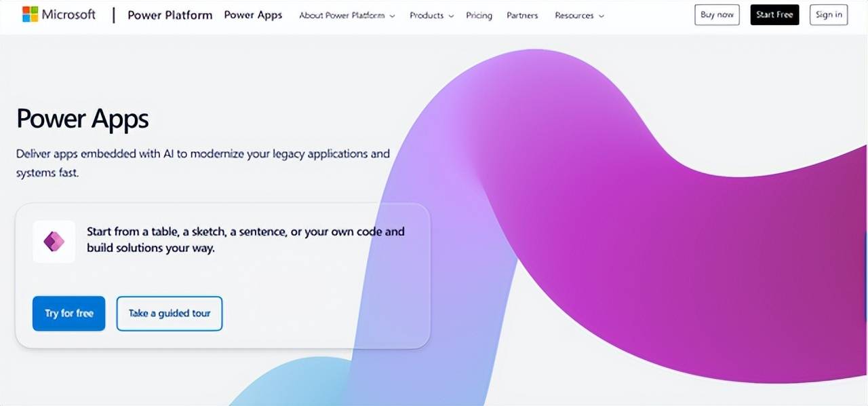Click the Try for free button

(68, 314)
